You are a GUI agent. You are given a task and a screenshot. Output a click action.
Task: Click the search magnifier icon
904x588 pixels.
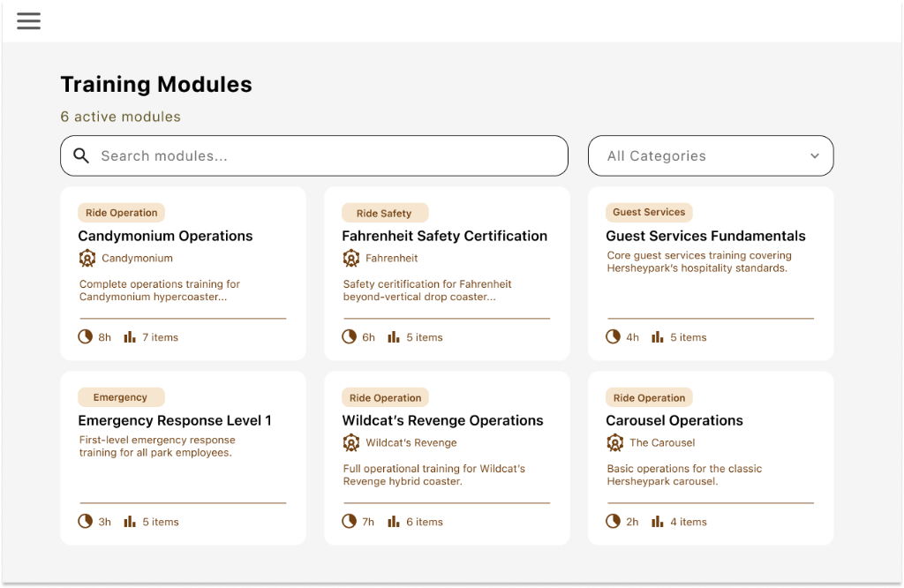tap(81, 155)
